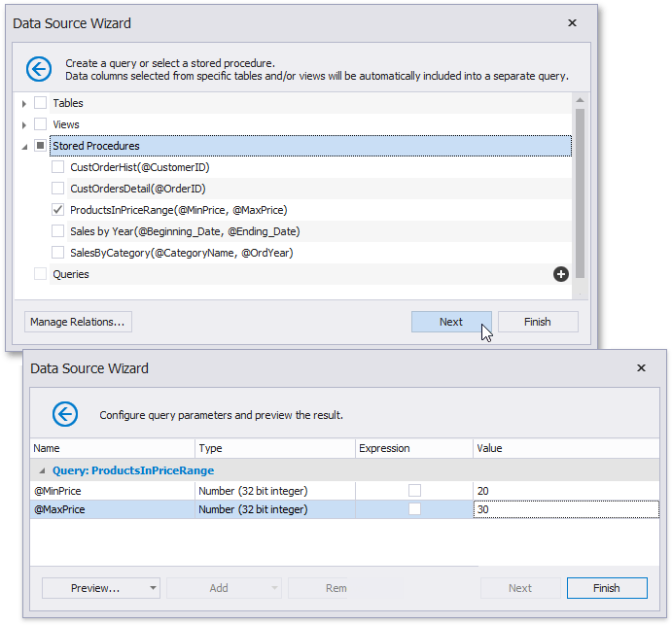Toggle the Expression checkbox for @MaxPrice
This screenshot has width=672, height=625.
click(414, 509)
